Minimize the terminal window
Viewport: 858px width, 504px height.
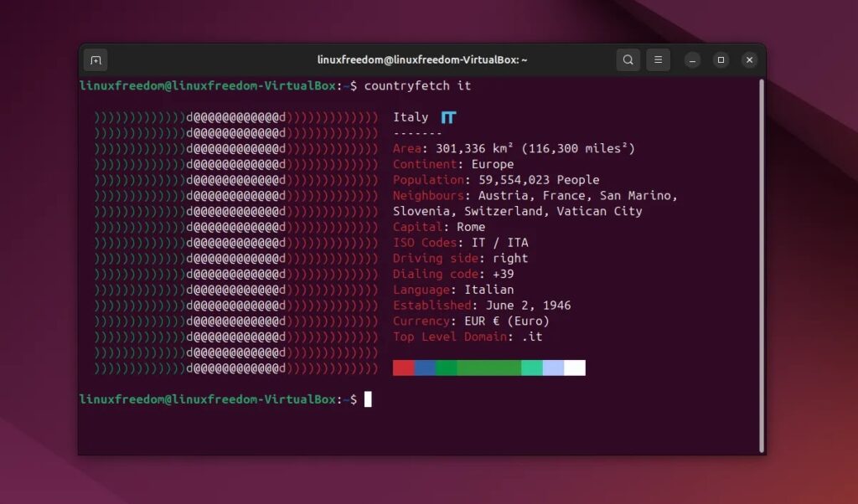click(692, 60)
